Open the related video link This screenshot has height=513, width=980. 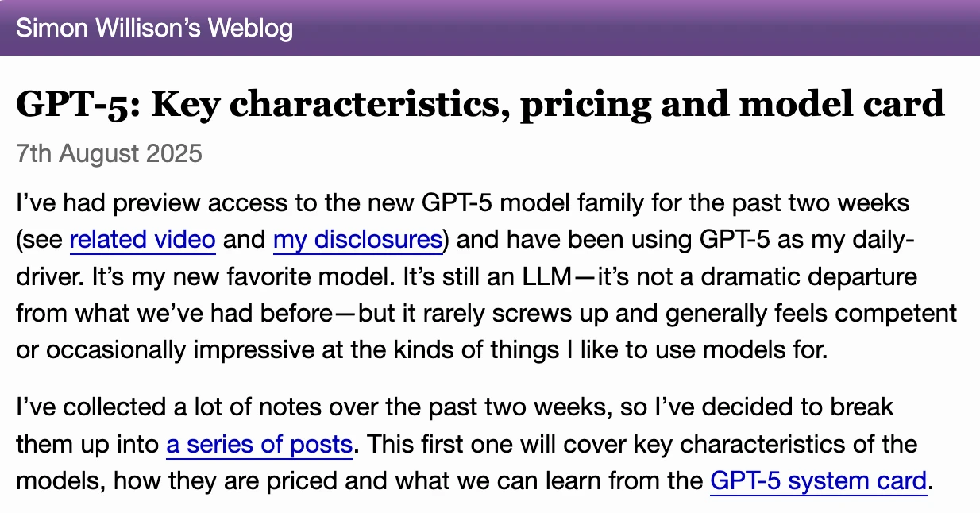point(142,239)
